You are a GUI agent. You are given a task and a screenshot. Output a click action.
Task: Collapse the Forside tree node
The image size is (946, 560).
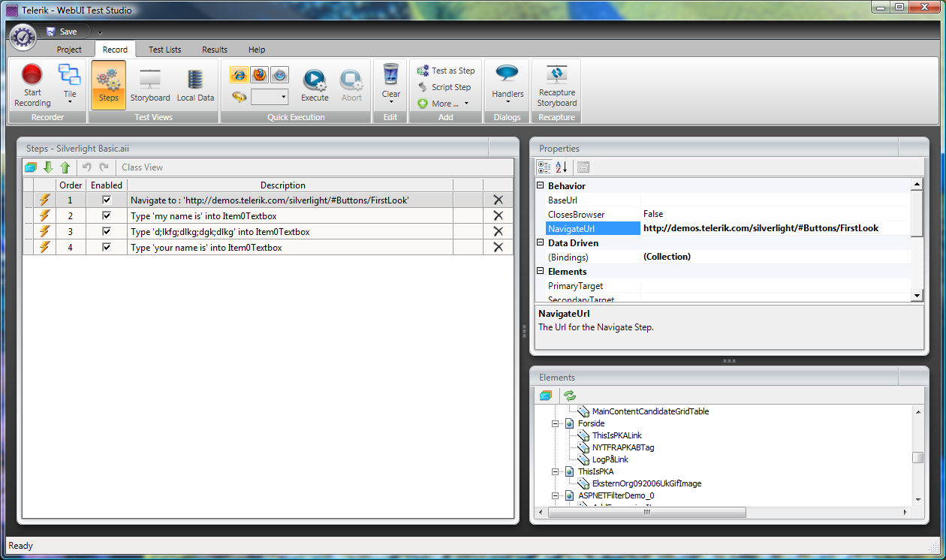pos(556,423)
